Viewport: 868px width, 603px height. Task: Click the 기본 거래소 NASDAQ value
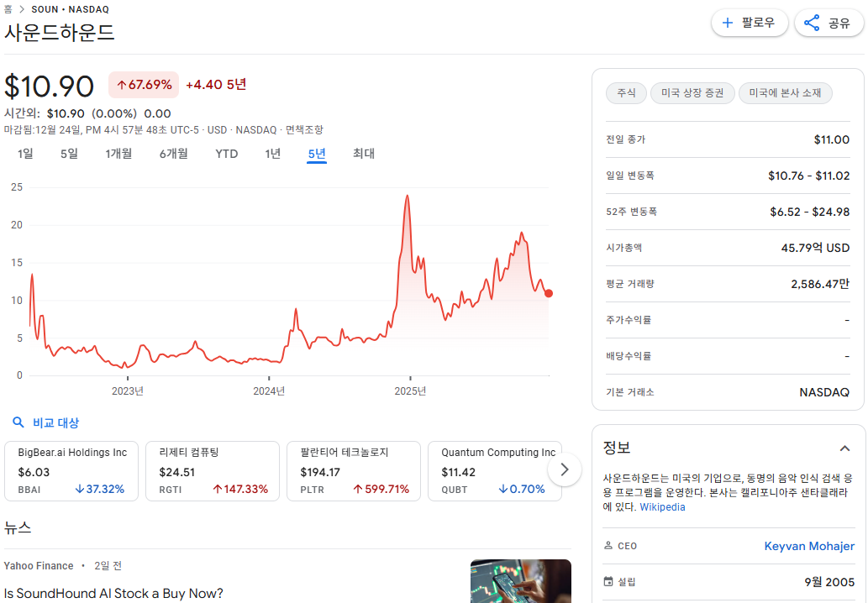(x=824, y=392)
